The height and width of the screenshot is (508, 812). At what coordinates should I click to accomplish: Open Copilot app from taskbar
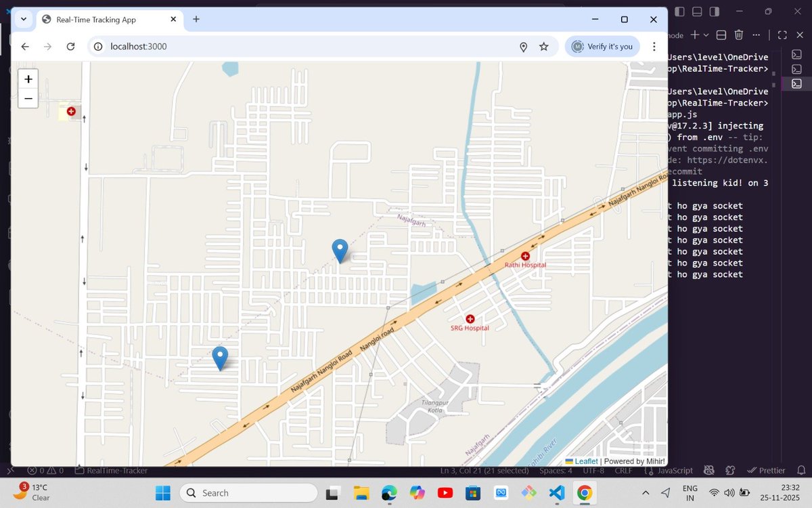(417, 492)
